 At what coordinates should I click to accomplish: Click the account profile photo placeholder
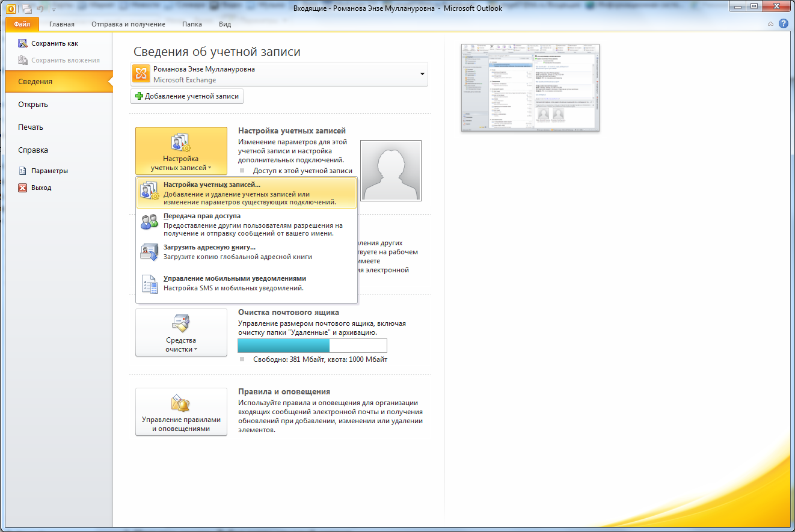tap(391, 171)
